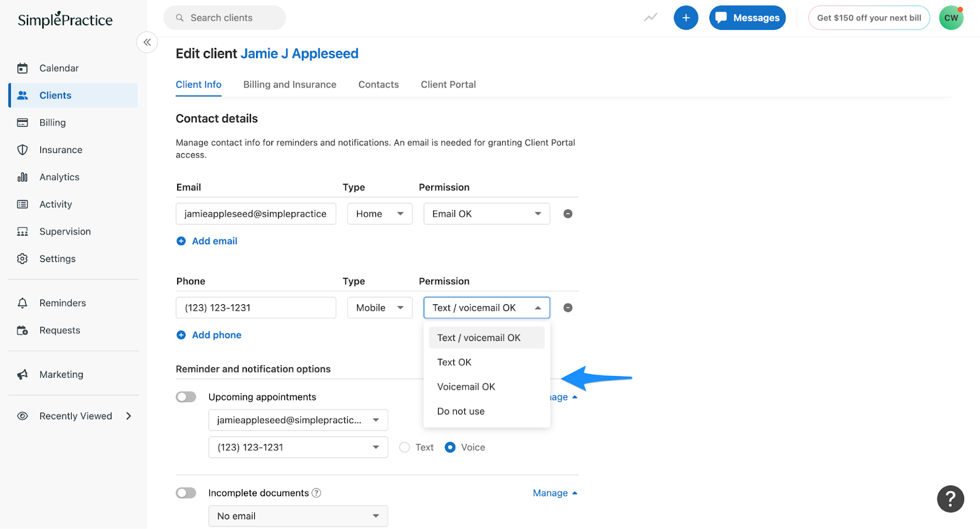Switch to Billing and Insurance tab

coord(290,84)
